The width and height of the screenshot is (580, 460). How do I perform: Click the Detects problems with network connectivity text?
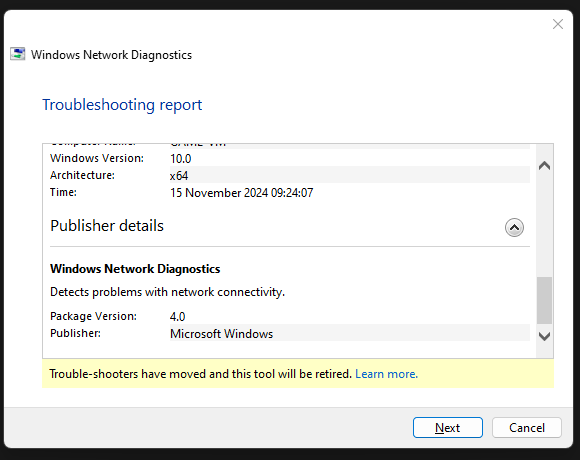pos(168,292)
